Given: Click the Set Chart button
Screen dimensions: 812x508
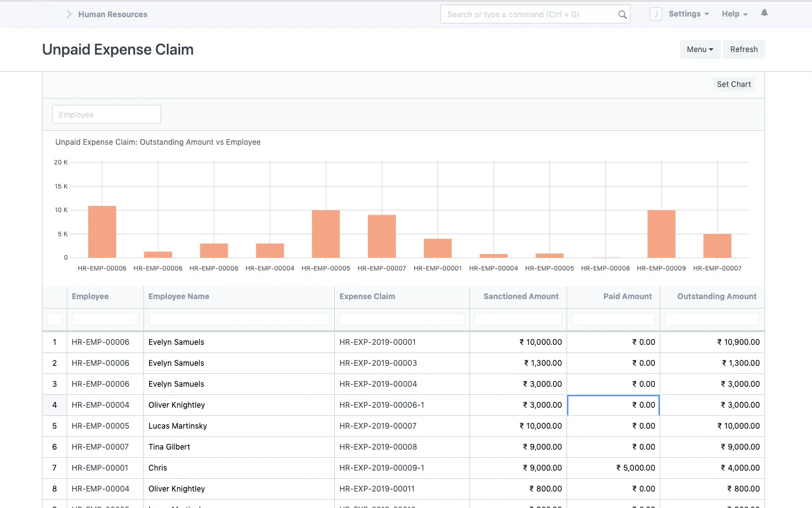Looking at the screenshot, I should coord(733,84).
